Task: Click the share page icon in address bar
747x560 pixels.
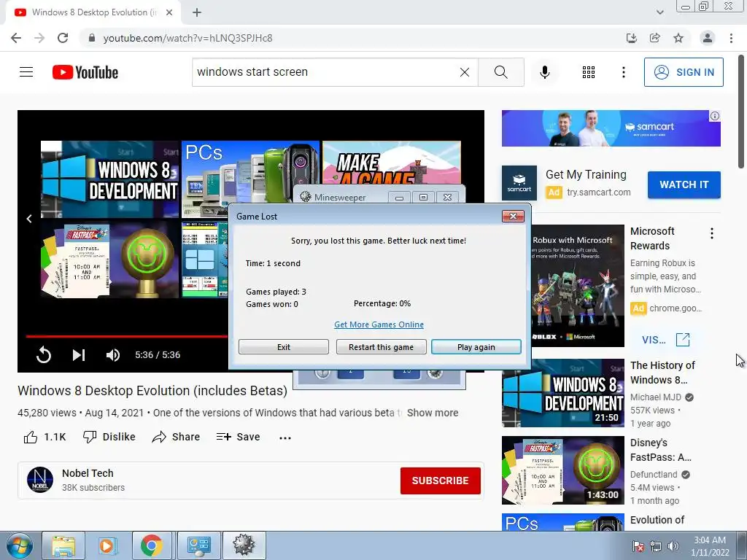Action: [655, 38]
